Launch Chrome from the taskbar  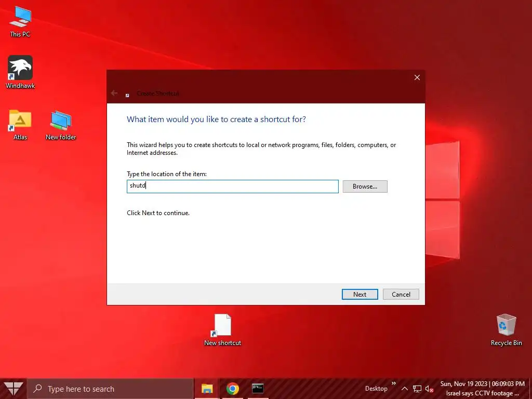(233, 389)
